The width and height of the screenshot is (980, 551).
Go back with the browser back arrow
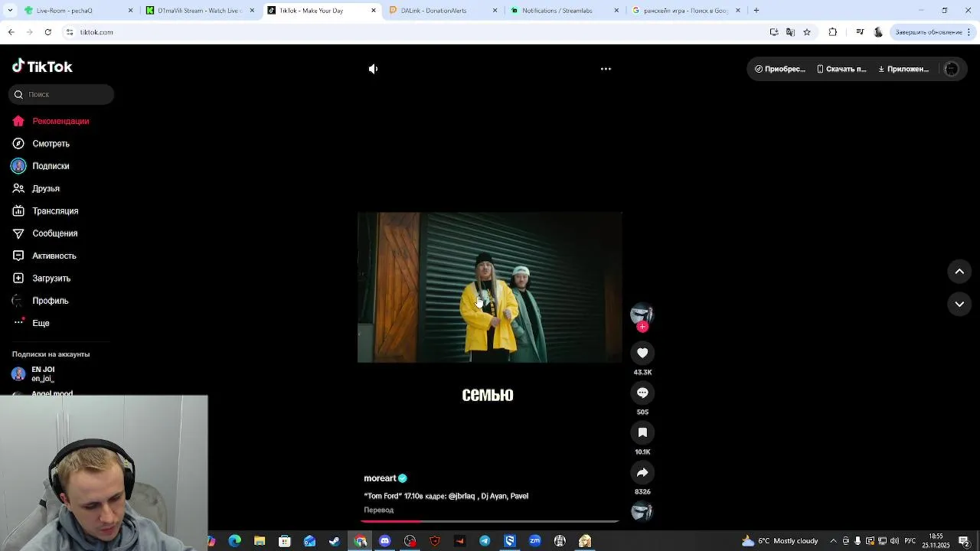click(11, 32)
